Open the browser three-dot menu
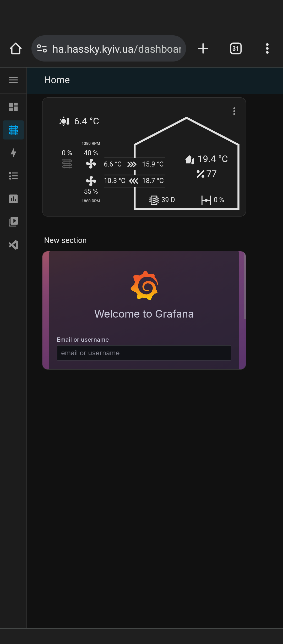283x644 pixels. pos(267,49)
